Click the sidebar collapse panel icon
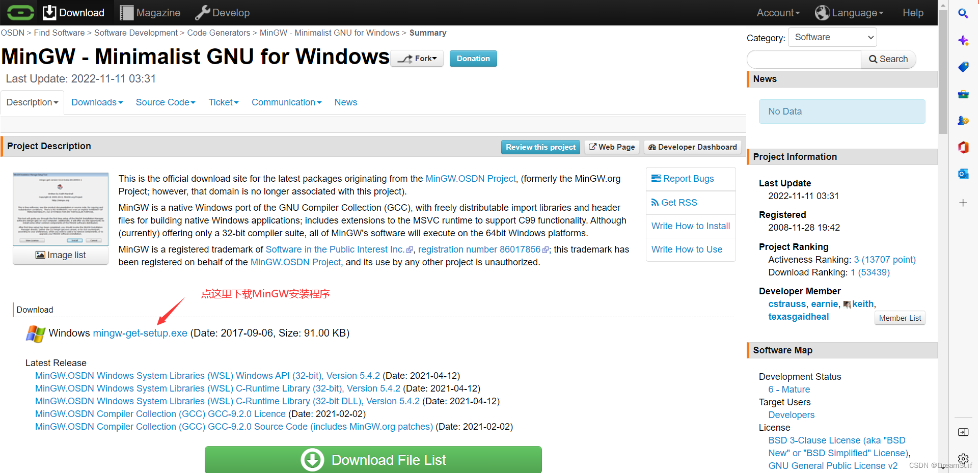Viewport: 980px width, 473px height. (963, 432)
